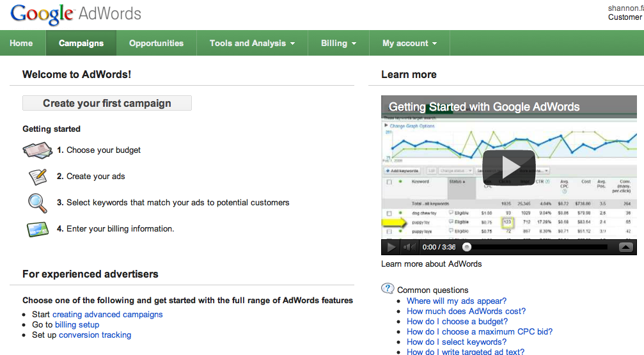
Task: Switch to the Campaigns tab
Action: click(x=81, y=43)
